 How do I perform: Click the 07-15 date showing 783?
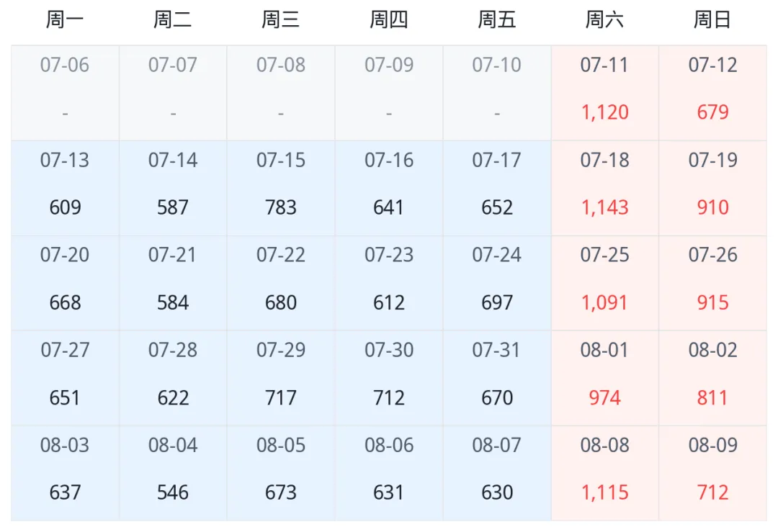(x=281, y=188)
